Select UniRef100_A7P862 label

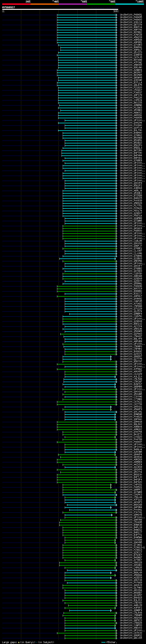point(131,369)
